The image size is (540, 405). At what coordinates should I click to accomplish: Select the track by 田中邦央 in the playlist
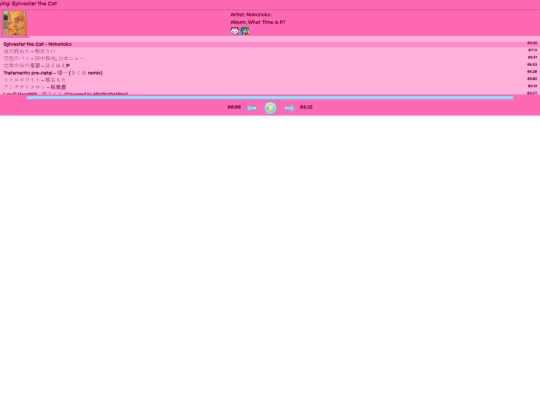[x=270, y=58]
